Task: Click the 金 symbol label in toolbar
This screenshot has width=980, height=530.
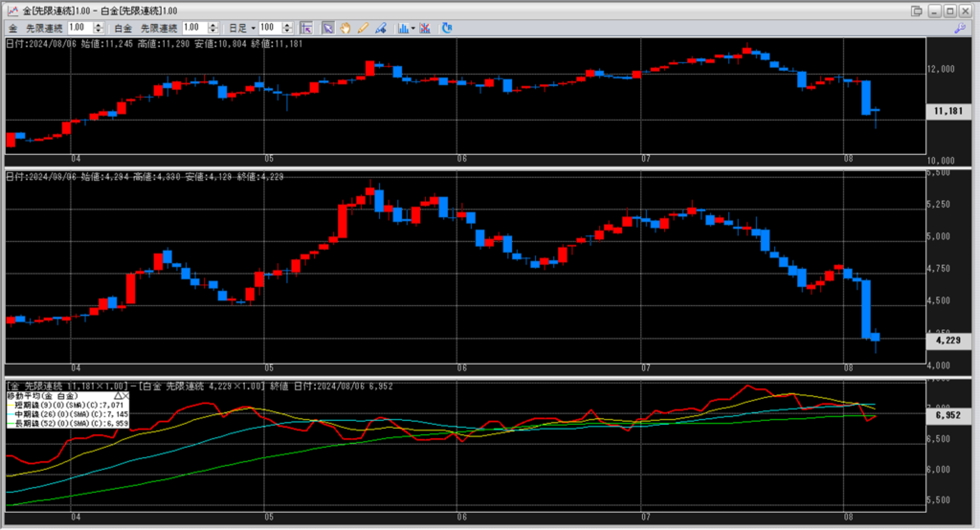Action: (x=12, y=28)
